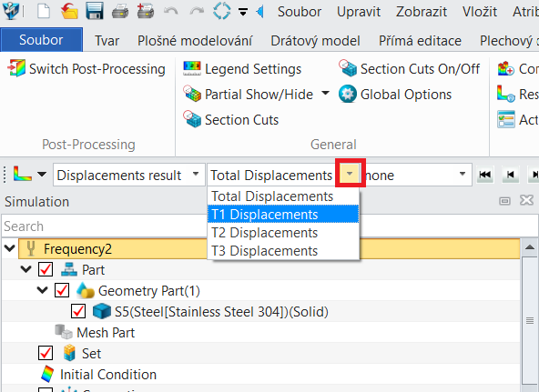
Task: Select T2 Displacements option
Action: click(283, 233)
